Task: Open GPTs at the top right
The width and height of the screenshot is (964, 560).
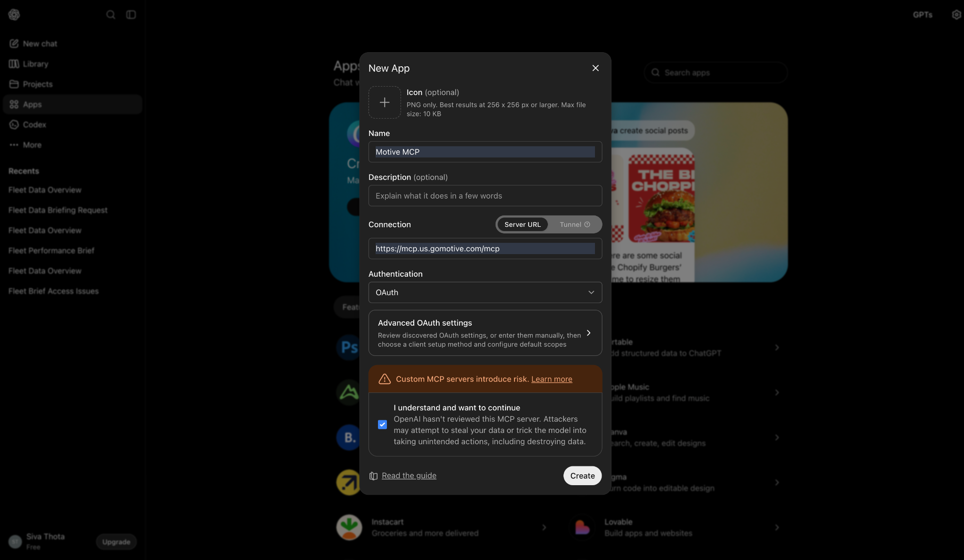Action: 922,15
